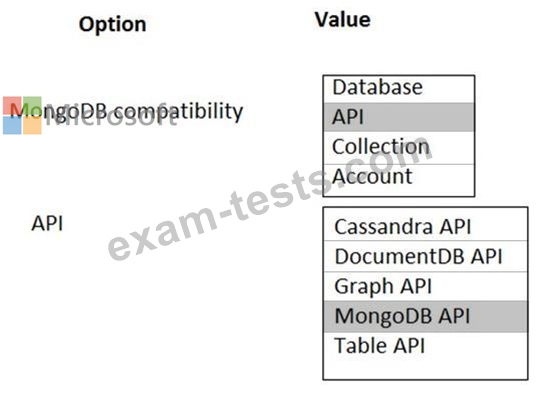Select Graph API in the second list
The width and height of the screenshot is (540, 396).
pos(425,286)
